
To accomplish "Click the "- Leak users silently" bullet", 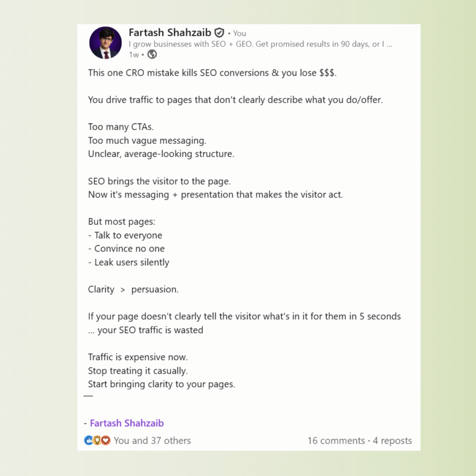I will 129,262.
